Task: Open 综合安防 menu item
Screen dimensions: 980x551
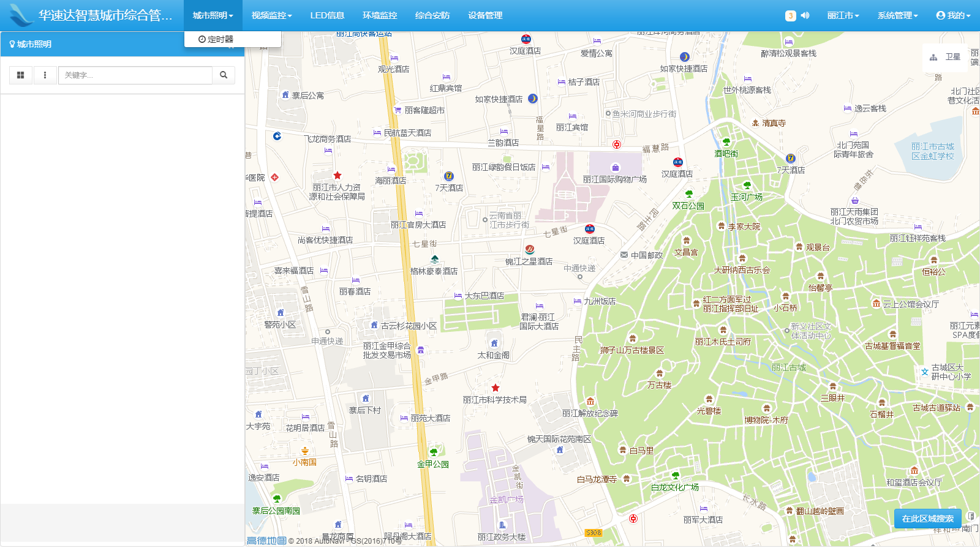Action: click(432, 15)
